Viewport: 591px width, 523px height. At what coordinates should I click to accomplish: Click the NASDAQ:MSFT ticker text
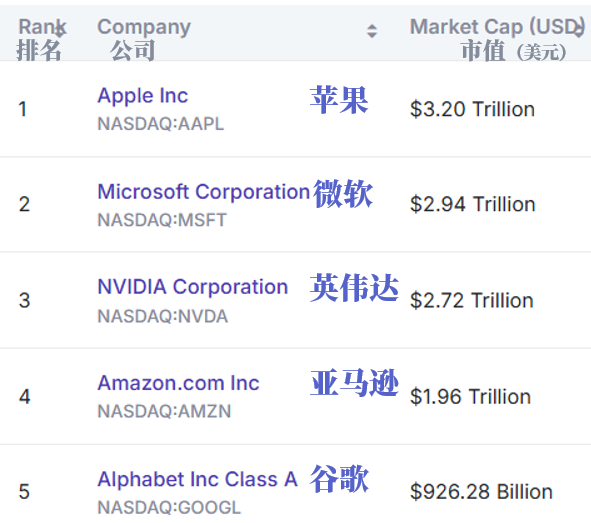162,220
